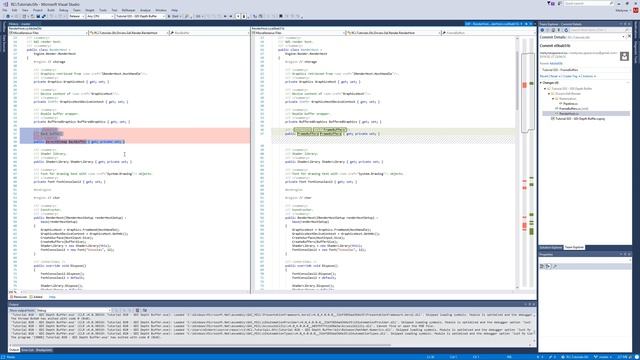The height and width of the screenshot is (360, 640).
Task: Open the Tools menu
Action: pos(103,10)
